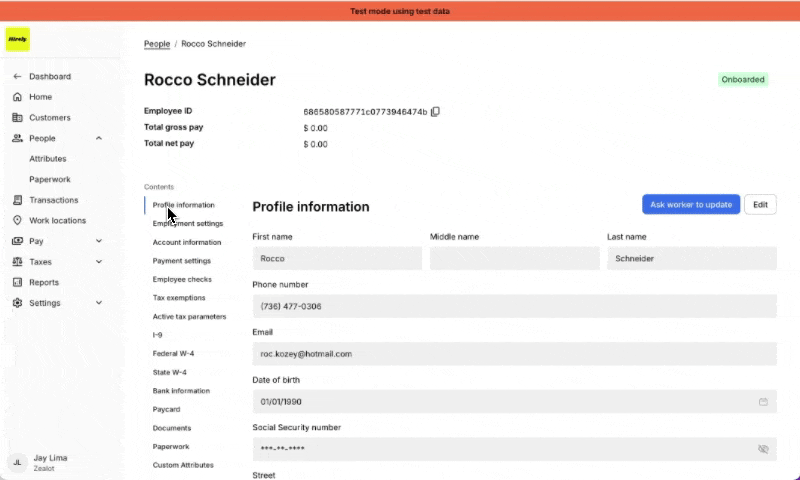Jump to Tax exemptions in Contents

(179, 298)
